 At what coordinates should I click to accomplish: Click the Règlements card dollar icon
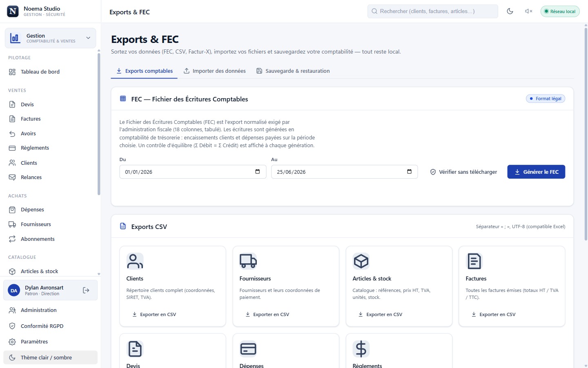coord(361,349)
